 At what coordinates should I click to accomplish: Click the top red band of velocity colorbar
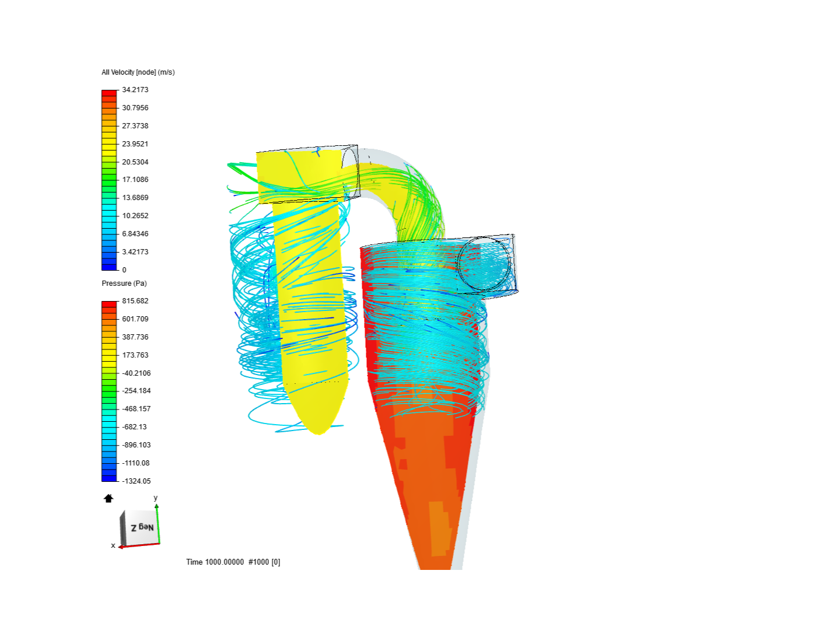coord(110,92)
